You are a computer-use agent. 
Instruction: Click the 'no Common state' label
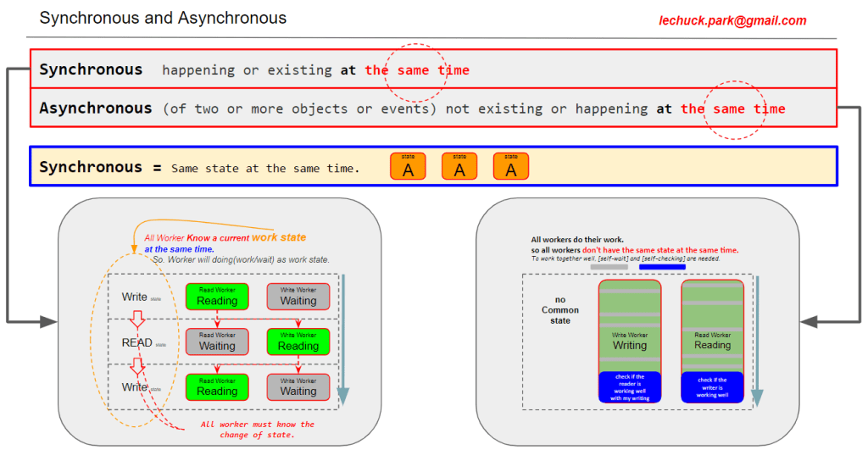point(559,310)
